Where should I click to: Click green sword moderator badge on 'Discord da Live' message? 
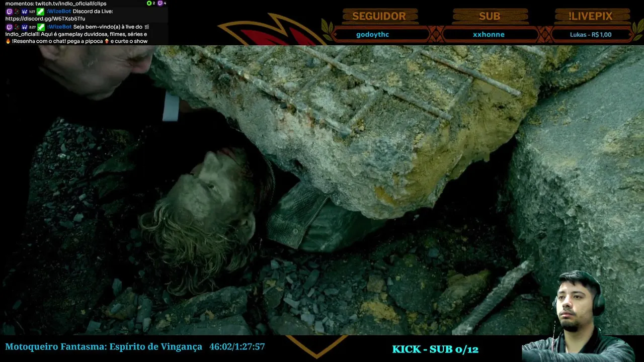click(40, 11)
